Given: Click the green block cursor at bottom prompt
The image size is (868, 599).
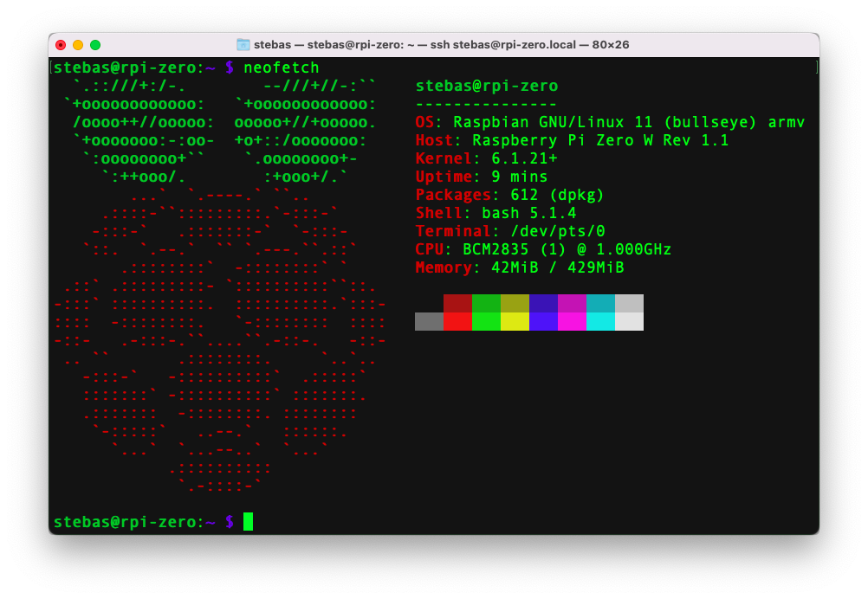Looking at the screenshot, I should click(x=248, y=522).
